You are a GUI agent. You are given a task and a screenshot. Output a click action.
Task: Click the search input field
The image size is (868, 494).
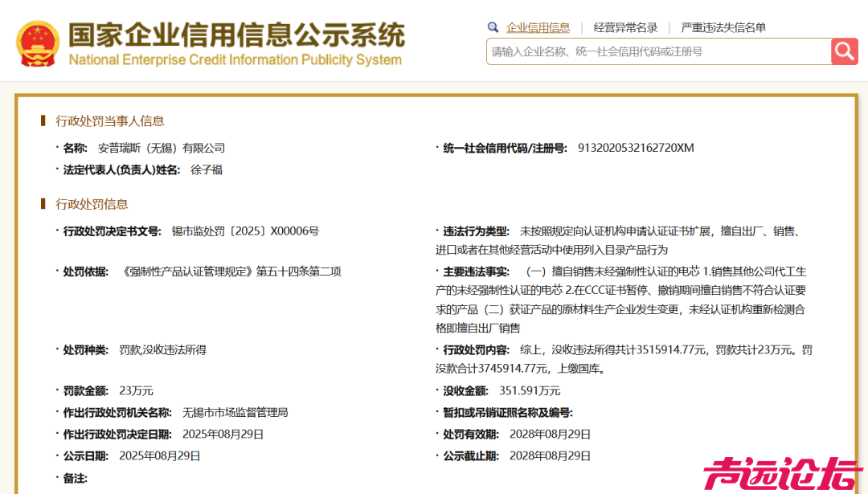651,51
